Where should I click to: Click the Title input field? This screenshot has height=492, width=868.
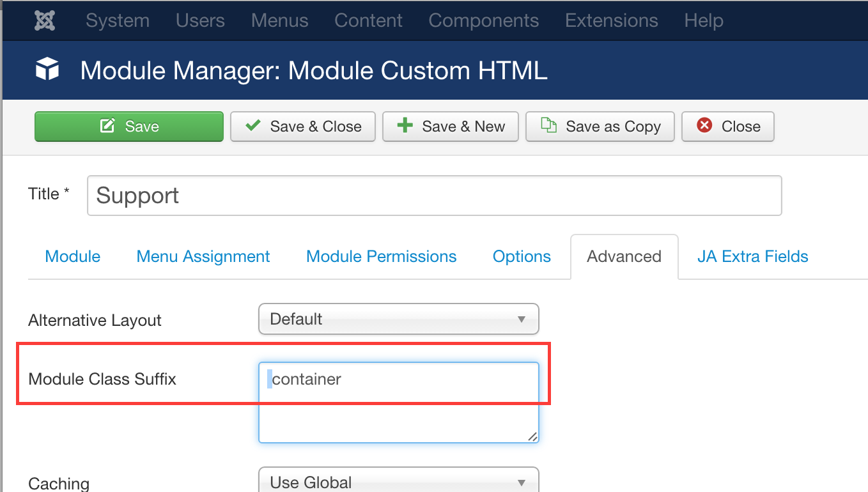[434, 196]
